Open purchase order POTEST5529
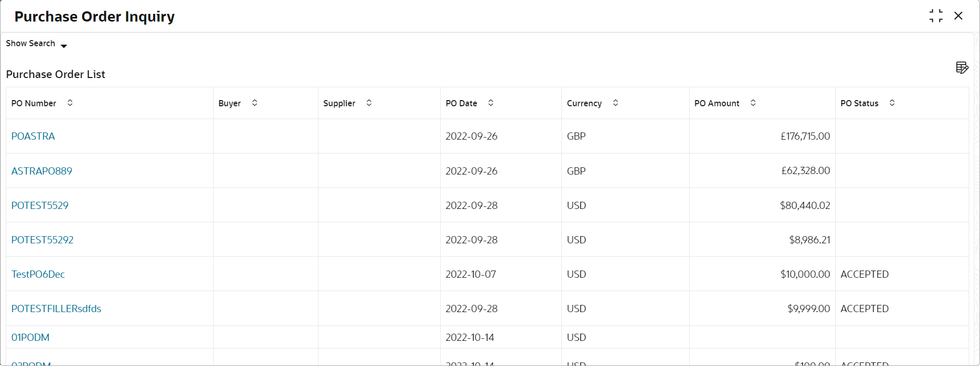This screenshot has width=980, height=366. (x=40, y=205)
